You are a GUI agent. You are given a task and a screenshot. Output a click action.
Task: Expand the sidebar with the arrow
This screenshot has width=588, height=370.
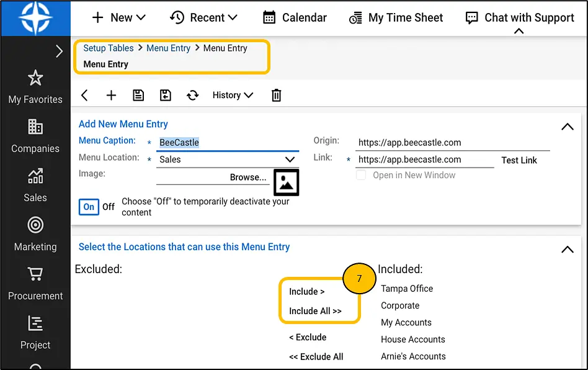coord(59,52)
